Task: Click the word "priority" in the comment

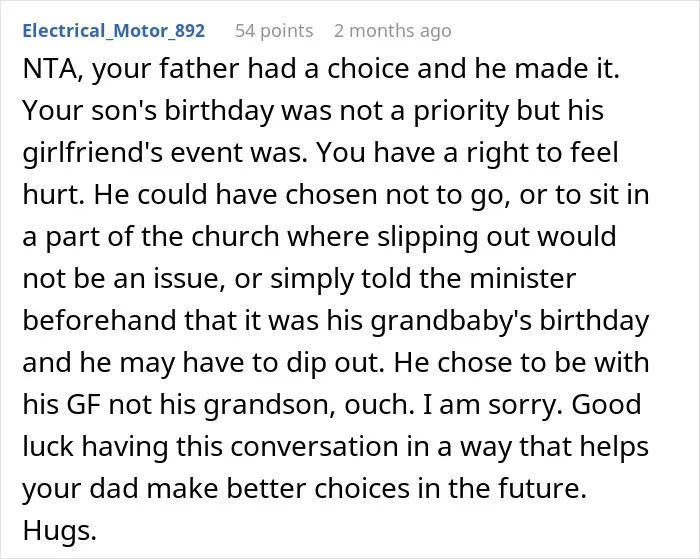Action: coord(460,111)
